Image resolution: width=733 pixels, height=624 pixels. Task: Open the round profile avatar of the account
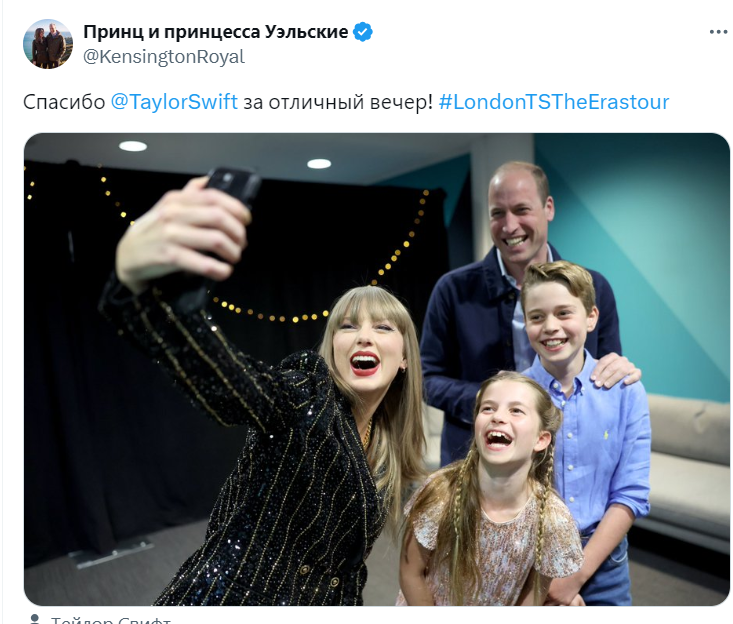(x=48, y=44)
